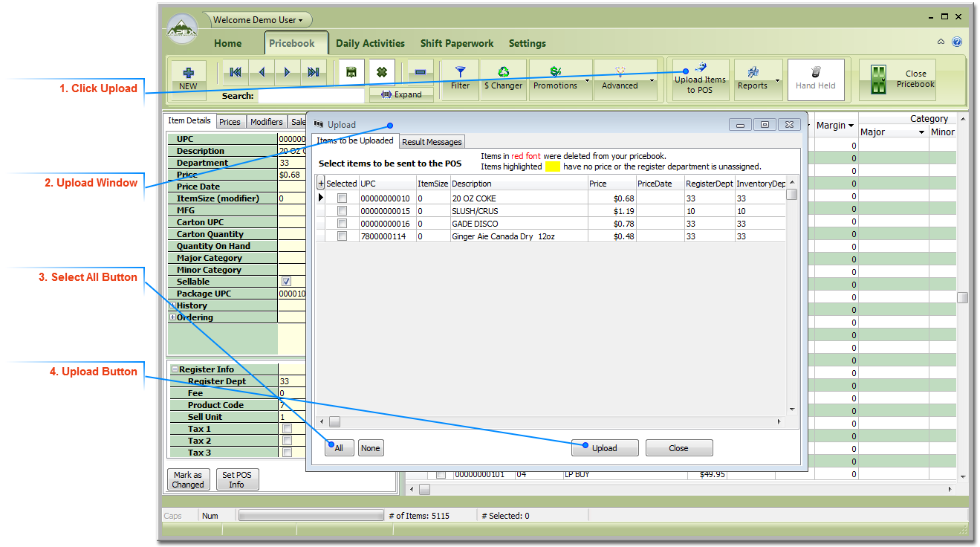The image size is (980, 547).
Task: Open the Promotions dropdown arrow
Action: pos(588,80)
